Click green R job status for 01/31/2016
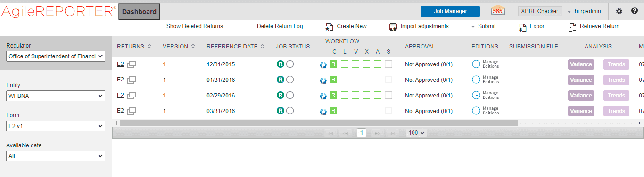The image size is (644, 177). point(281,80)
